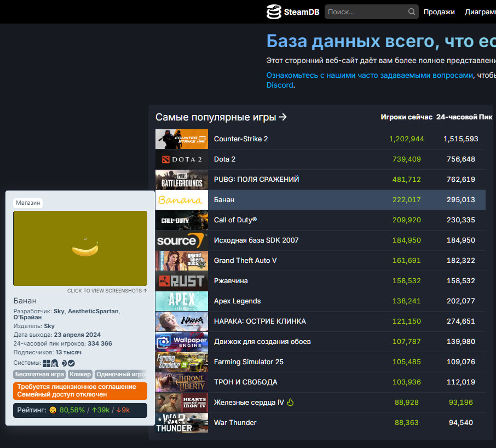Open the Counter-Strike 2 title link
The height and width of the screenshot is (448, 496).
tap(241, 139)
